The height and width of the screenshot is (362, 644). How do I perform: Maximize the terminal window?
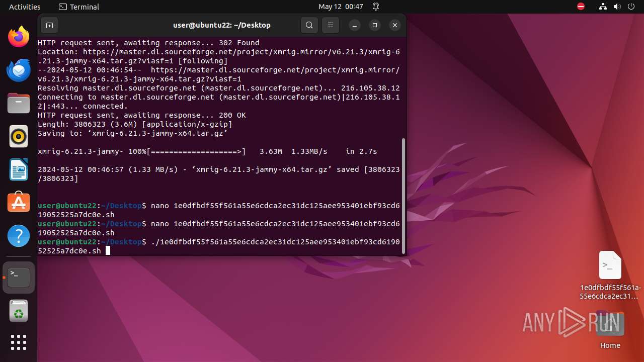point(375,25)
